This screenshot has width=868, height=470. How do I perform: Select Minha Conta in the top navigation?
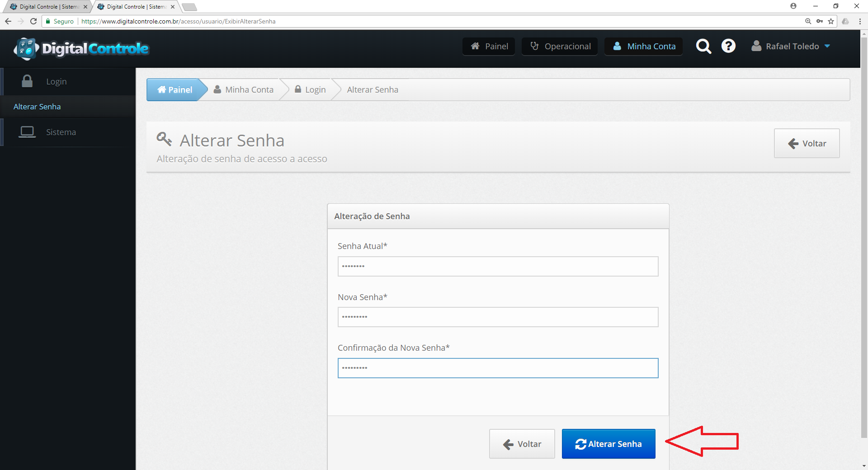643,46
